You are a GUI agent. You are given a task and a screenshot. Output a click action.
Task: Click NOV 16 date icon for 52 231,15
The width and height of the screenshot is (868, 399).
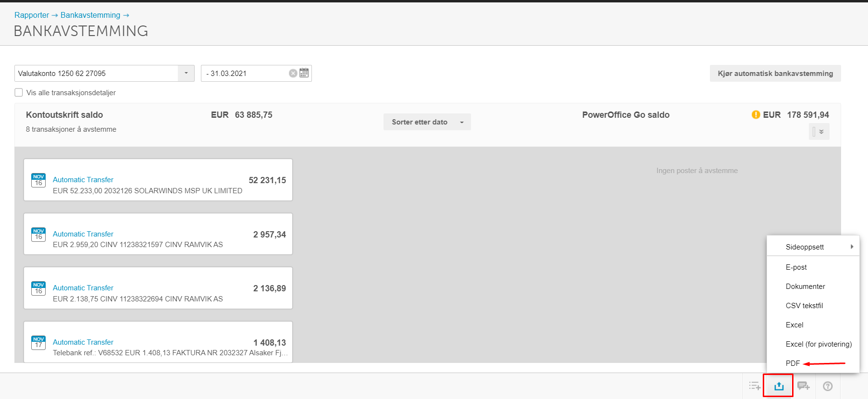[38, 180]
